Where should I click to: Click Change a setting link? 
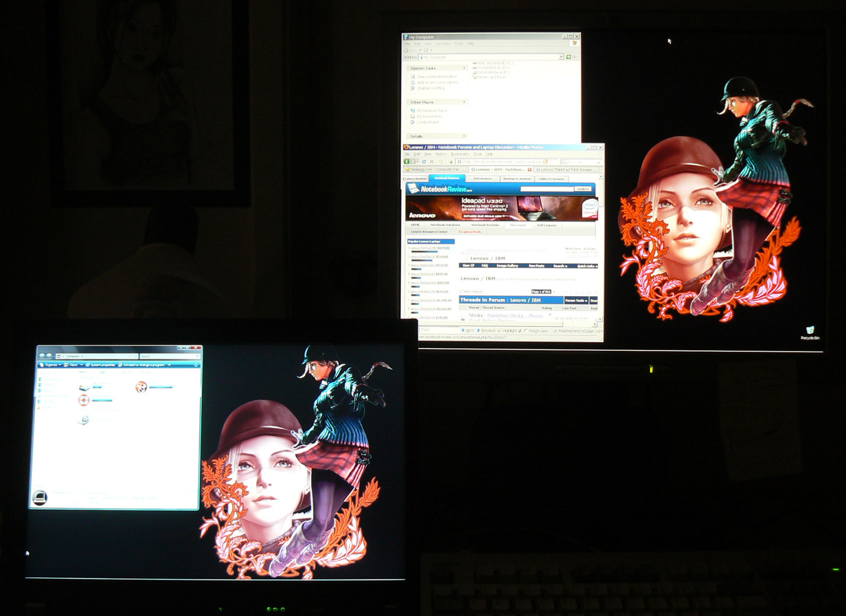point(431,88)
